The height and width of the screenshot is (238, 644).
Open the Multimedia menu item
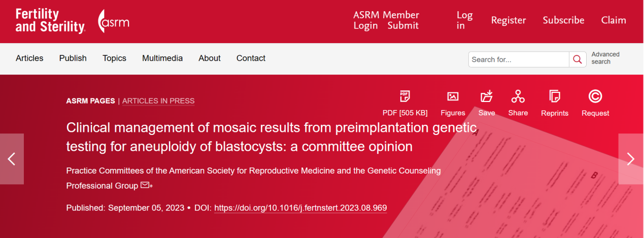coord(162,58)
